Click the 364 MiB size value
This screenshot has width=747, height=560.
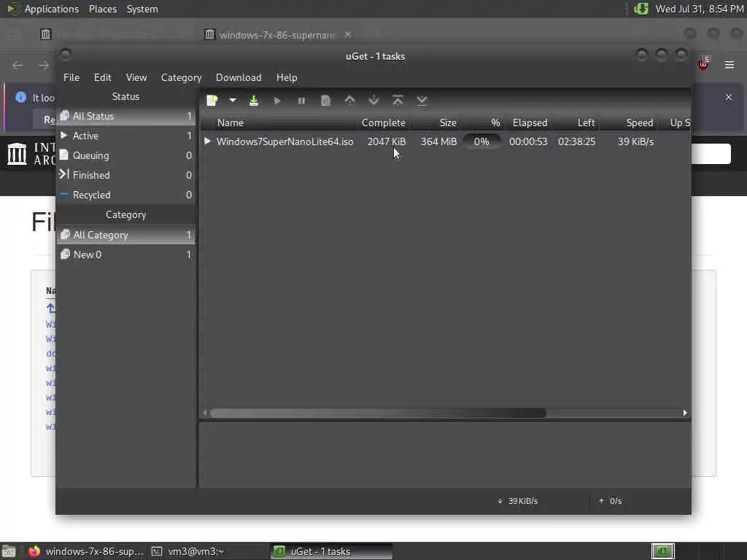438,141
